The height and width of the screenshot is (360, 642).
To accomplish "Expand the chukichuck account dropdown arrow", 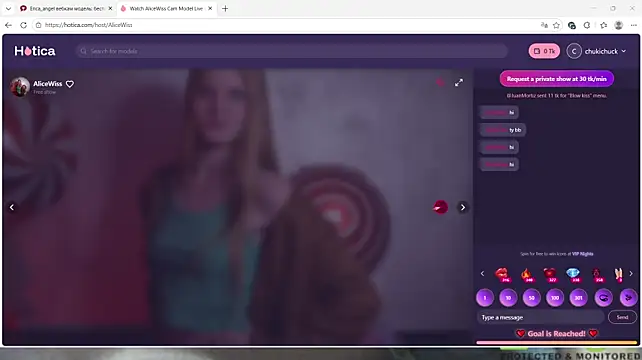I will click(x=624, y=51).
